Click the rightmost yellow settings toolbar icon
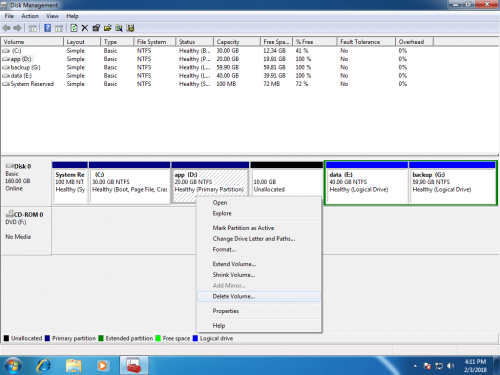The image size is (500, 375). tap(130, 28)
